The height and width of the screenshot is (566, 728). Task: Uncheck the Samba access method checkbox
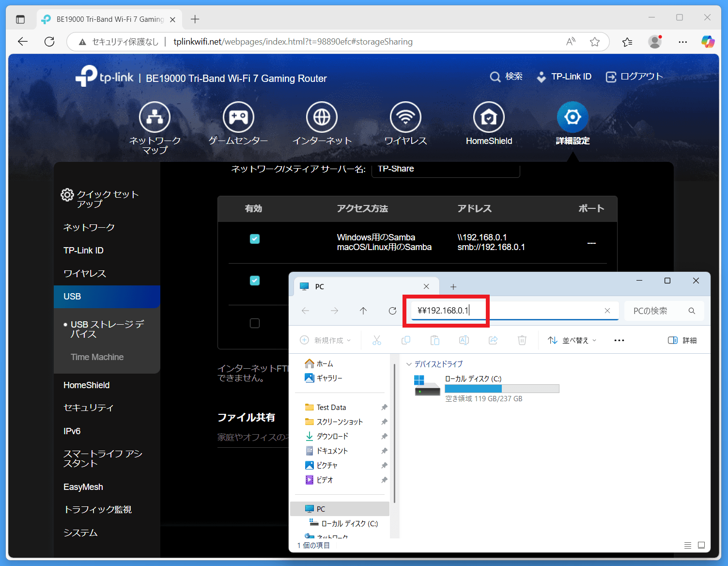tap(255, 238)
